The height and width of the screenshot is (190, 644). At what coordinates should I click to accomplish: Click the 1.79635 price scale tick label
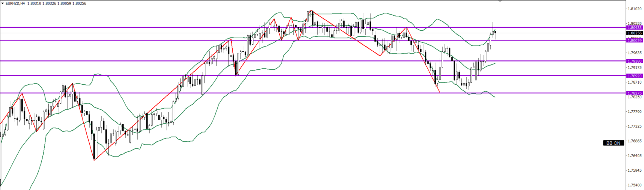(x=634, y=53)
